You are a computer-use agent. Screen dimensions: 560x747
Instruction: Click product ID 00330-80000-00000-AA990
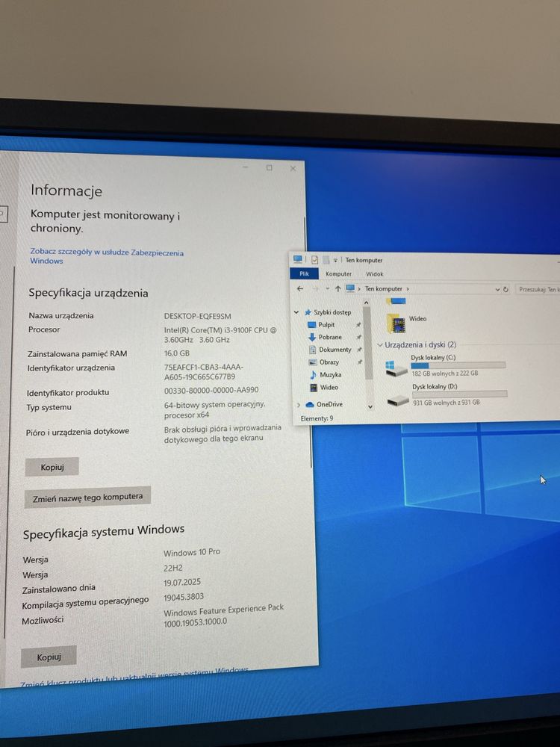pos(211,390)
